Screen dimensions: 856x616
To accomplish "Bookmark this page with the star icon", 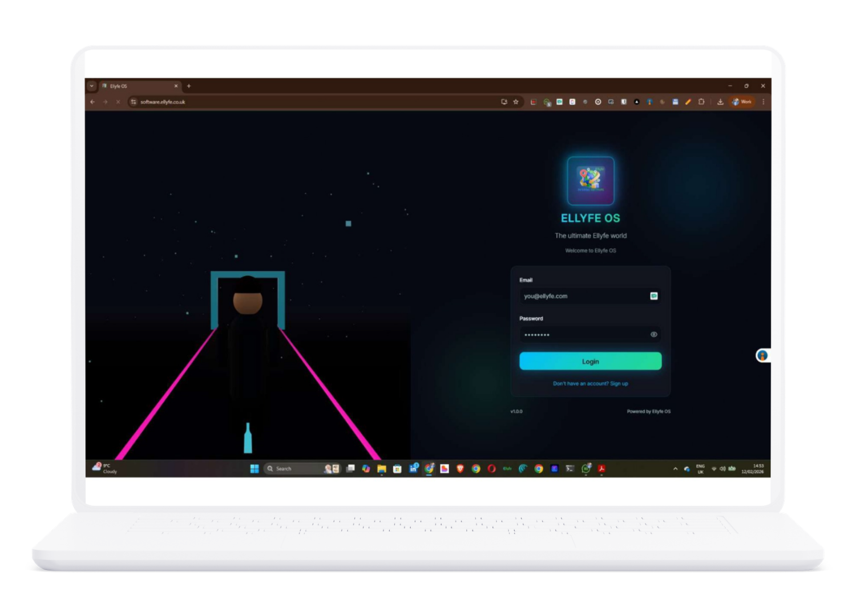I will tap(516, 102).
